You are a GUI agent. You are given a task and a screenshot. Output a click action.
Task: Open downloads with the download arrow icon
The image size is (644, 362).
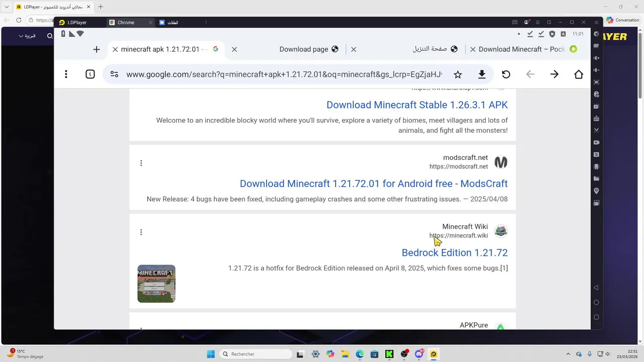(x=481, y=74)
